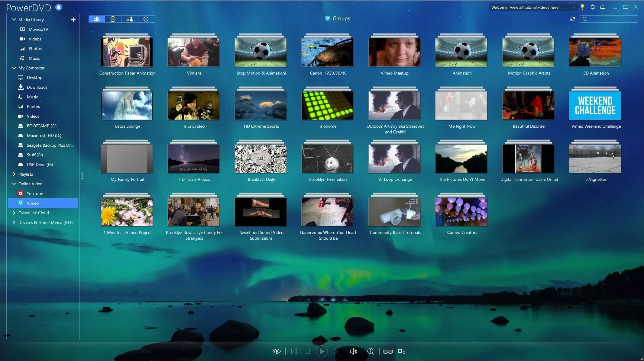Add to Media Library with plus icon
The height and width of the screenshot is (361, 644).
(73, 20)
